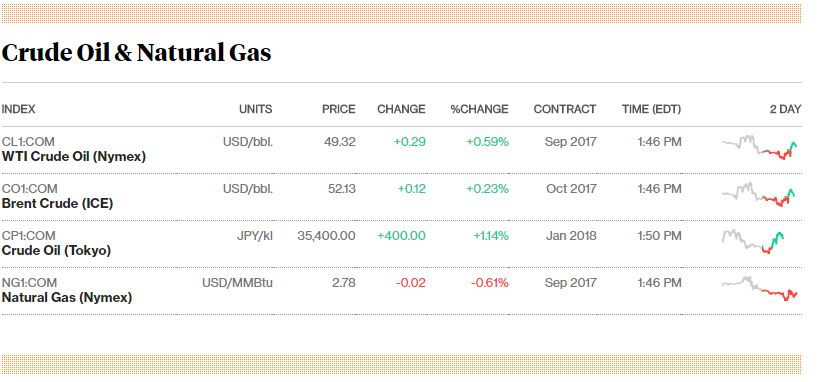Open Natural Gas two-day sparkline chart
Viewport: 832px width, 382px height.
(x=760, y=289)
